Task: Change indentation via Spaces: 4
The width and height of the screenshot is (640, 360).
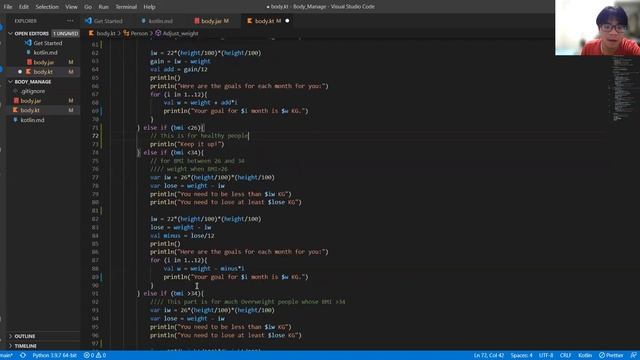Action: [521, 356]
